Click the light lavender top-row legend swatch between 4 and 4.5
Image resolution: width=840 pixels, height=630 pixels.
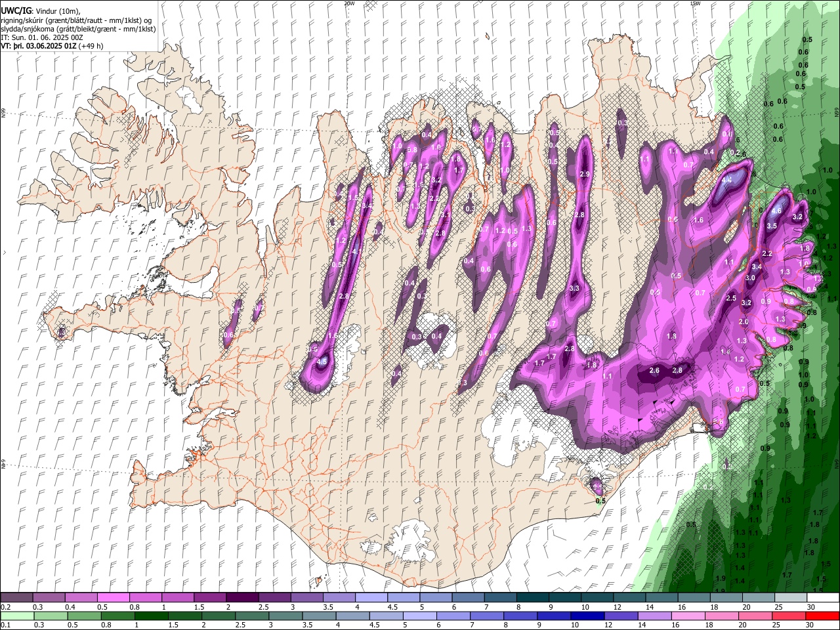pyautogui.click(x=371, y=598)
